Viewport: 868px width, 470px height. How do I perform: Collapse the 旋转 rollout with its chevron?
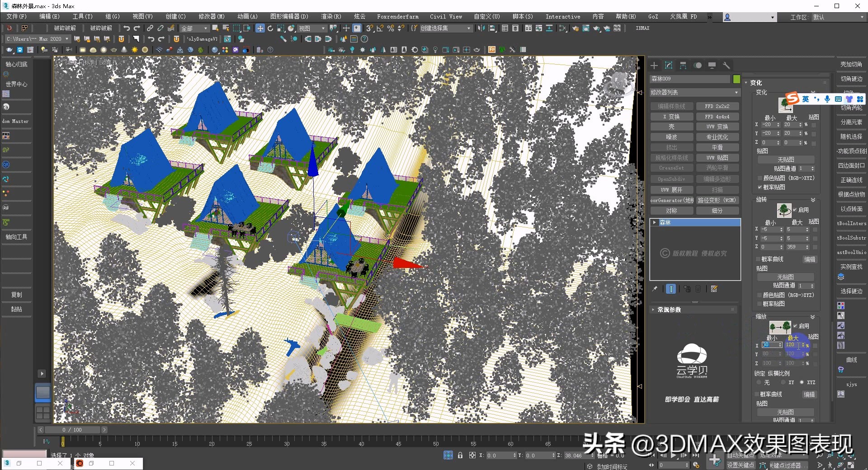[813, 200]
